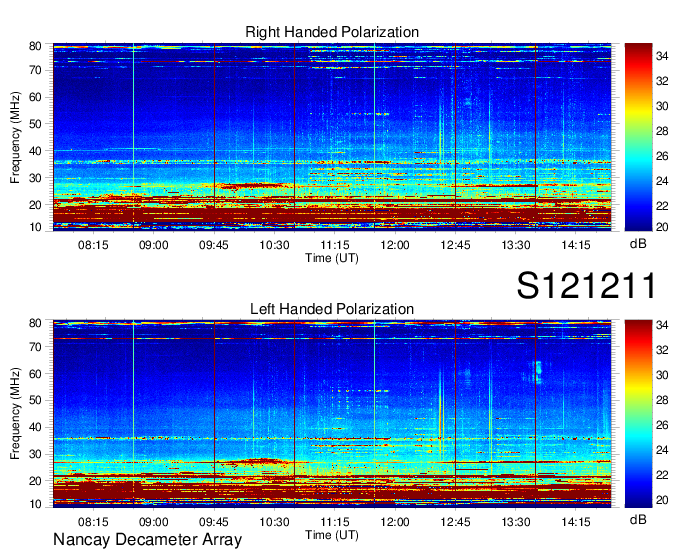Click the bottom plot's Time (UT) label
The image size is (680, 552).
332,535
